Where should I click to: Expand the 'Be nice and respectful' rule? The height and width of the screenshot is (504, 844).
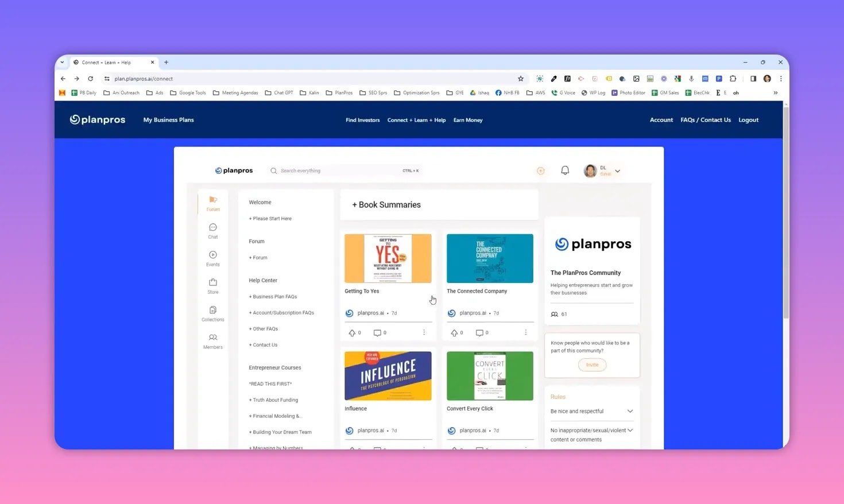point(630,411)
